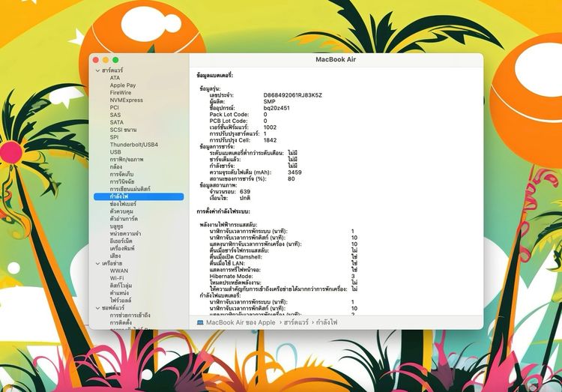Open กราฟิก/จอภาพ in the sidebar
Viewport: 562px width, 392px height.
[126, 159]
